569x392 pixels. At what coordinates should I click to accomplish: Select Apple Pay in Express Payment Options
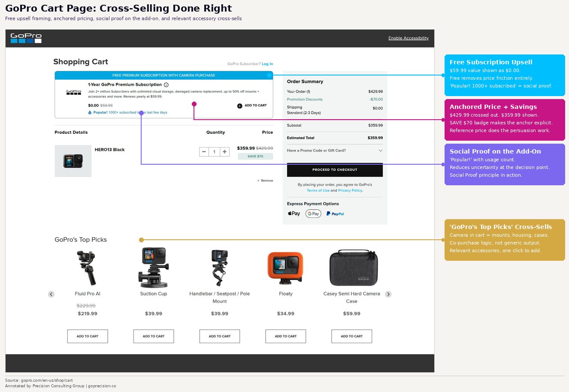[x=294, y=213]
